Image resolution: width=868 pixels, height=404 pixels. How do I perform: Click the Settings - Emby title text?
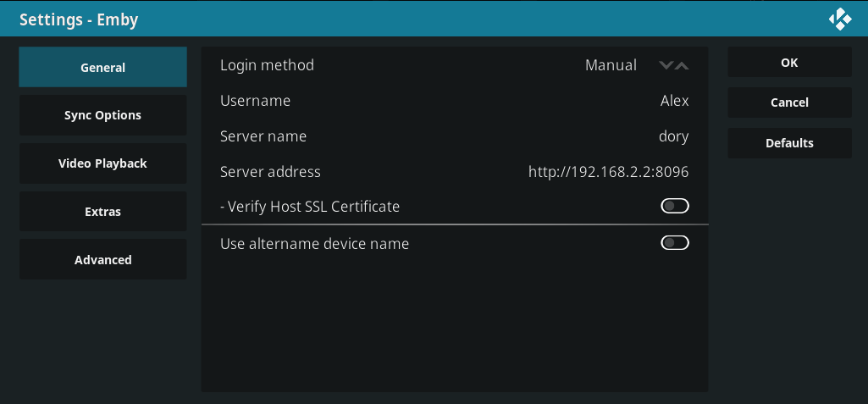coord(79,19)
